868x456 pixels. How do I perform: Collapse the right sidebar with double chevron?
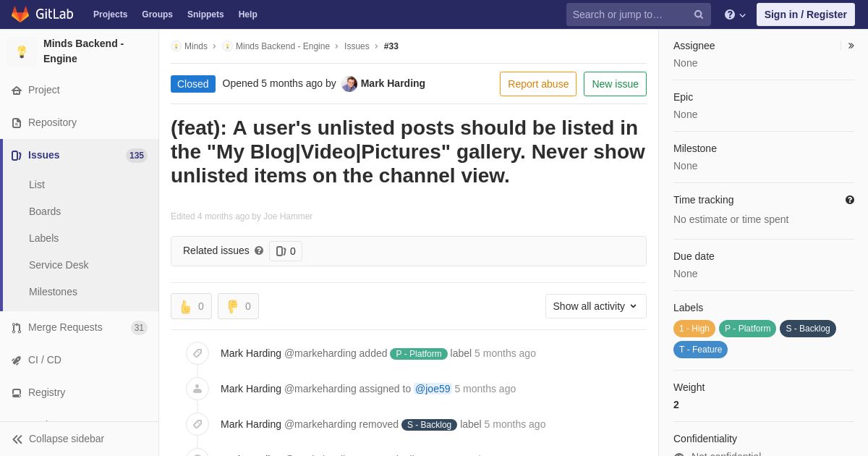[851, 46]
